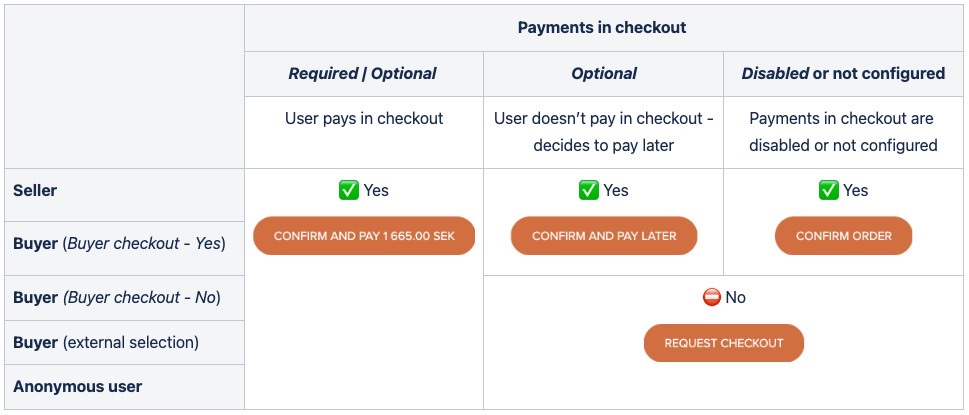
Task: Click the Confirm and Pay 1 665.00 SEK button
Action: tap(364, 236)
